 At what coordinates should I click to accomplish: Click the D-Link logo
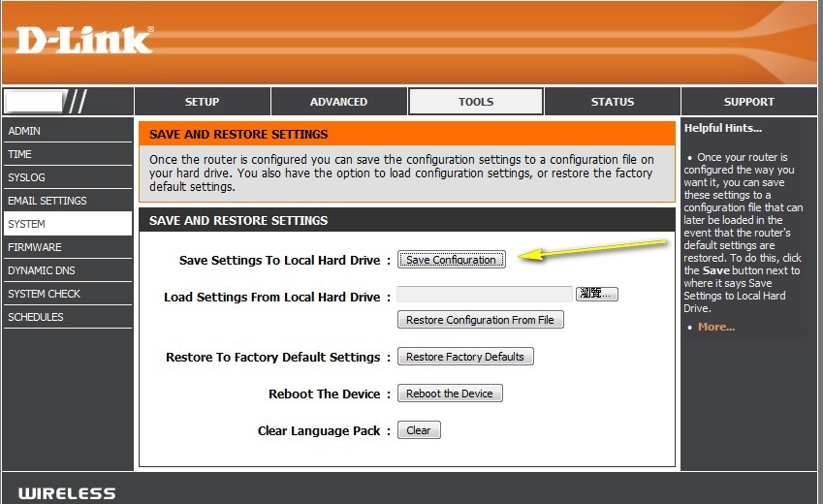tap(84, 41)
